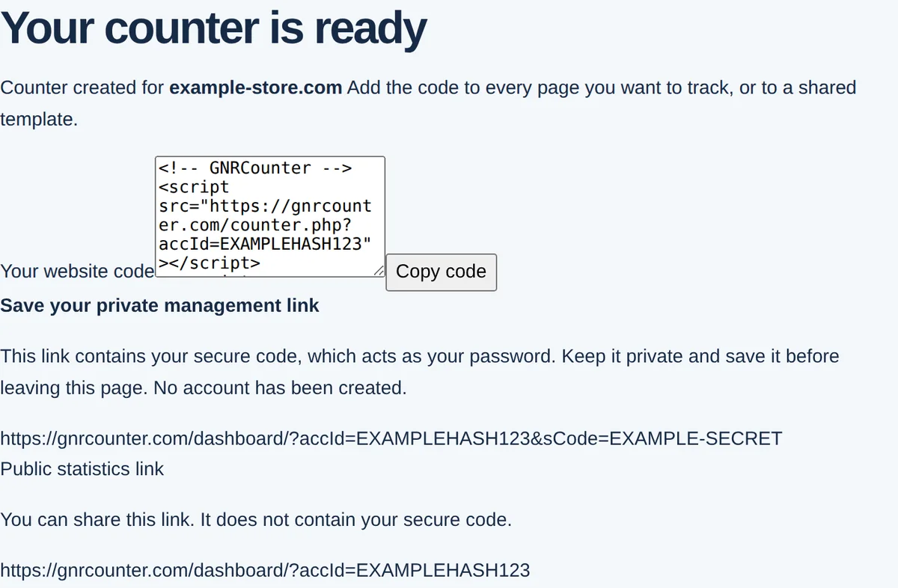Screen dimensions: 898x588
Task: Click the 'You can share this link' sentence
Action: click(x=256, y=519)
